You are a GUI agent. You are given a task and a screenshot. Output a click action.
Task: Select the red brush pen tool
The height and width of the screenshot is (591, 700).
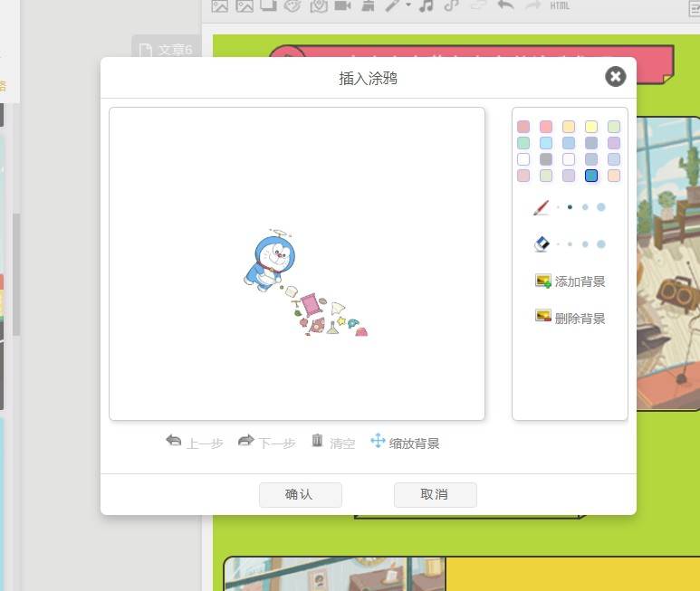[541, 207]
